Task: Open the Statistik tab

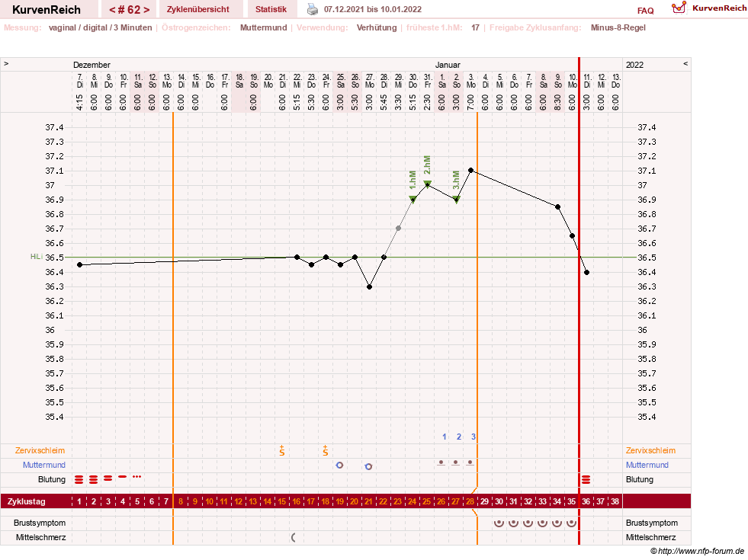Action: pos(271,9)
